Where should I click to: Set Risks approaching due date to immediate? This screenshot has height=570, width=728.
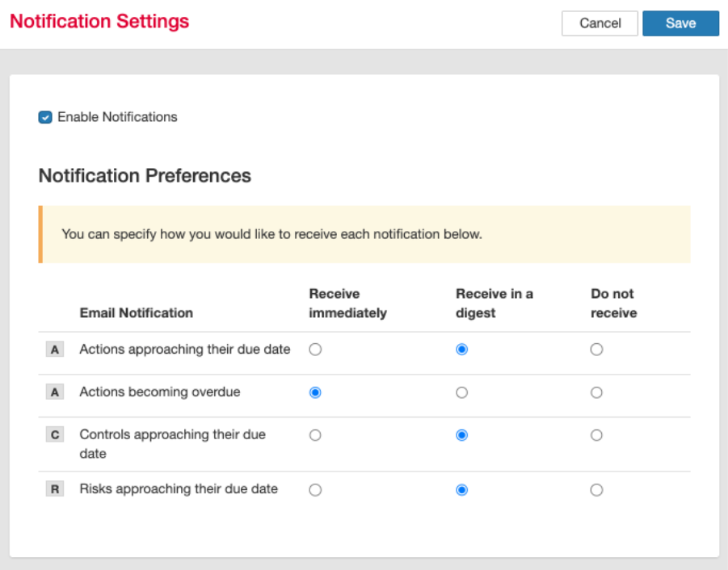[x=315, y=489]
